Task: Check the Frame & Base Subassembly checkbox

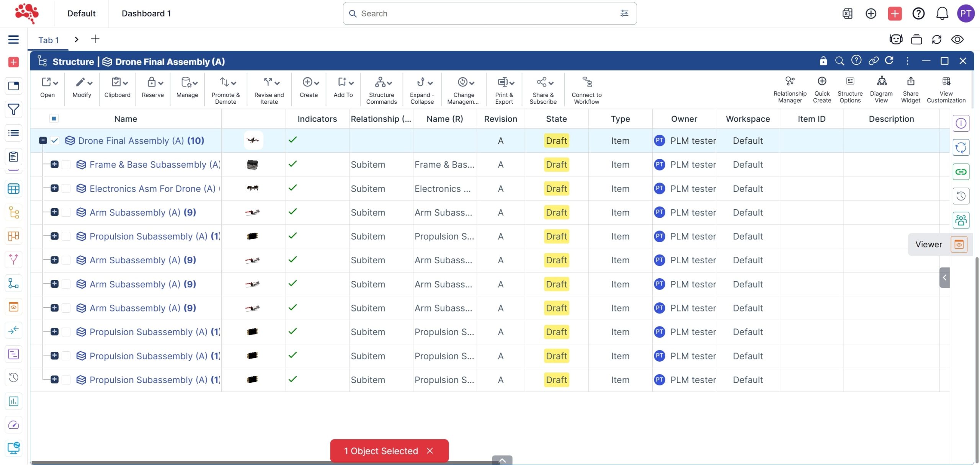Action: coord(66,165)
